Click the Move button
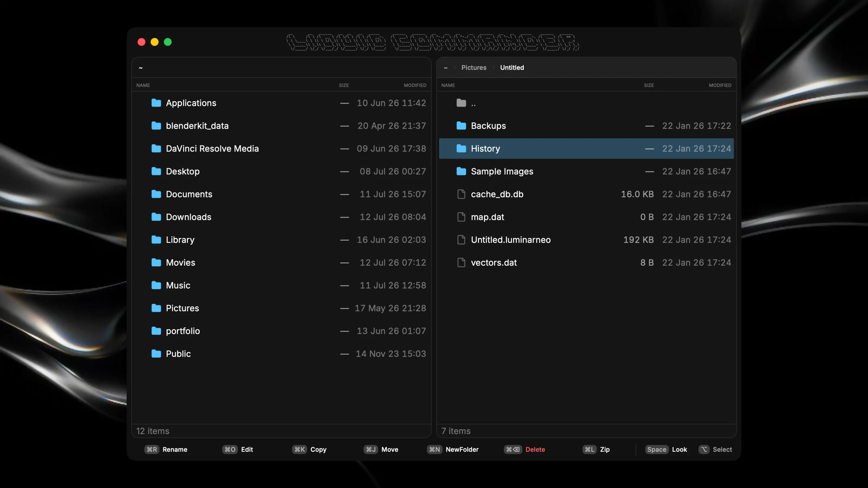This screenshot has width=868, height=488. pos(381,449)
